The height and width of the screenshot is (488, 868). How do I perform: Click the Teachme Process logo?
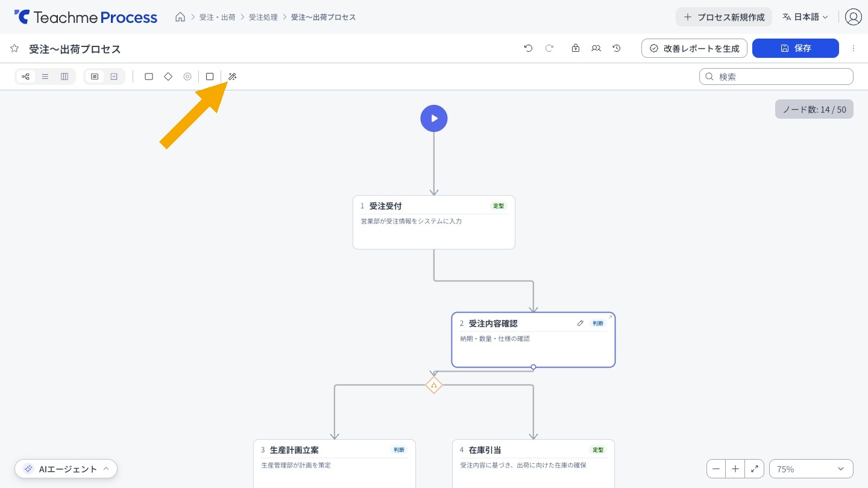(86, 17)
